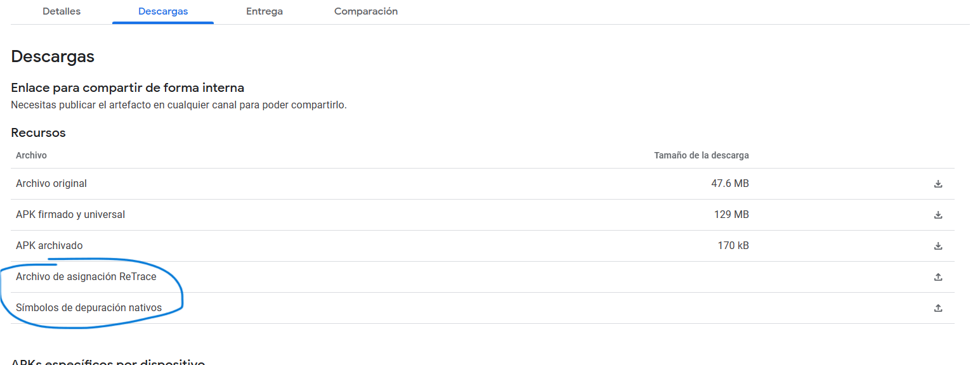This screenshot has width=980, height=365.
Task: Click the APK archivado row label
Action: point(49,245)
